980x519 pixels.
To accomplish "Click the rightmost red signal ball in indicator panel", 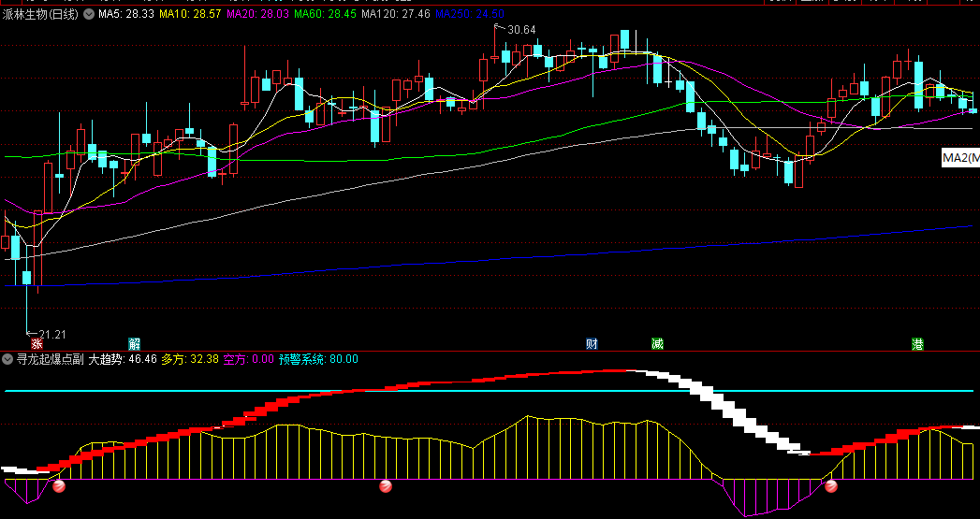I will (x=831, y=486).
